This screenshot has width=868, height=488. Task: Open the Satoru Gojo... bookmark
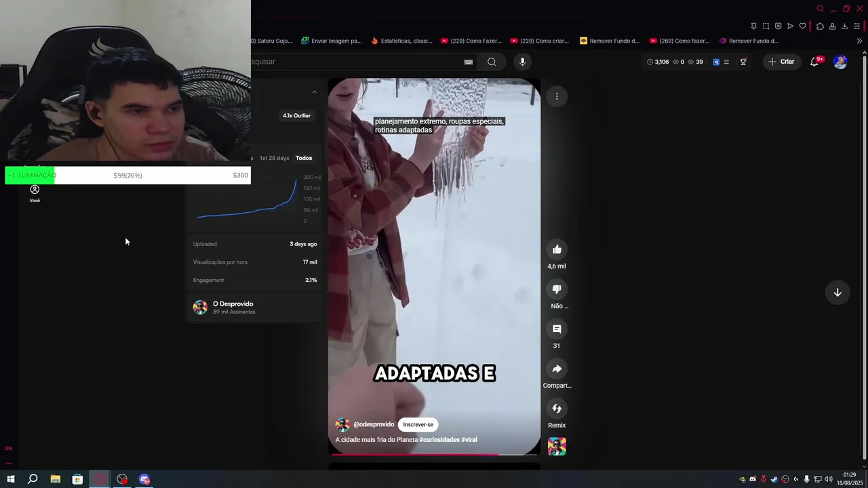point(272,41)
